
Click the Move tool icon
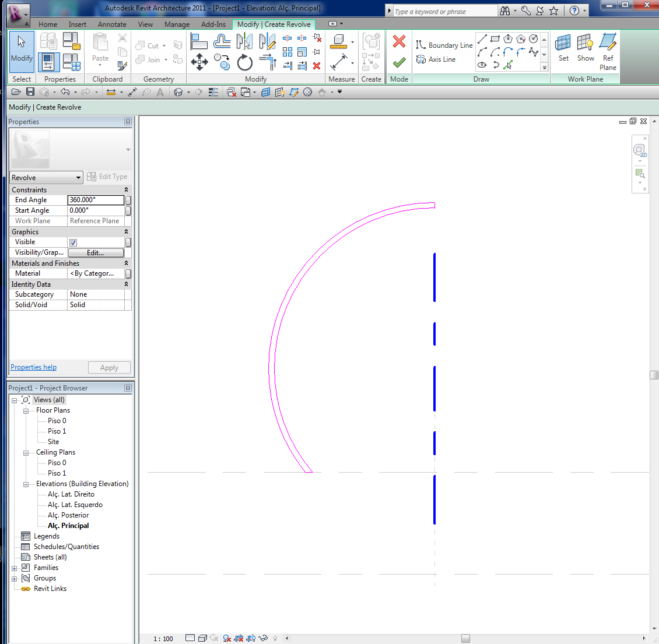coord(199,62)
